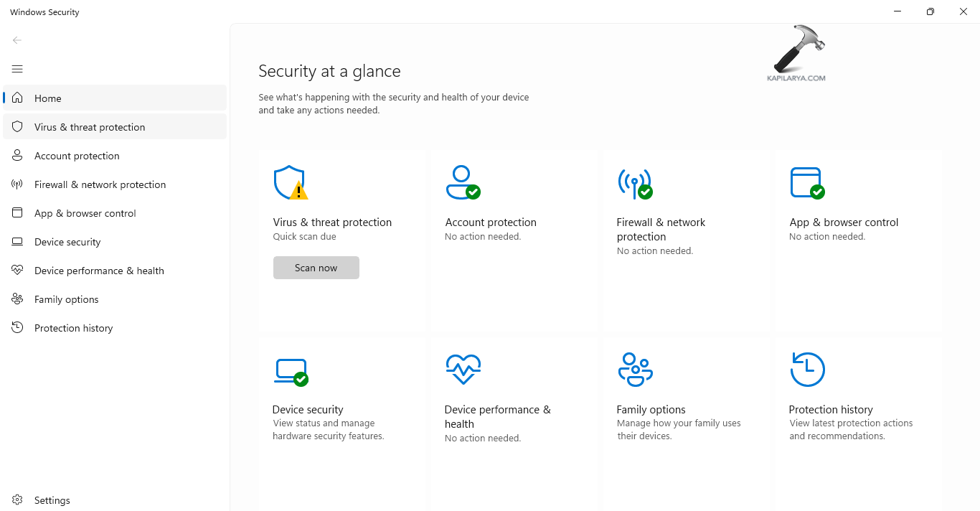Go to Account protection in the sidebar
The image size is (980, 511).
click(x=77, y=156)
